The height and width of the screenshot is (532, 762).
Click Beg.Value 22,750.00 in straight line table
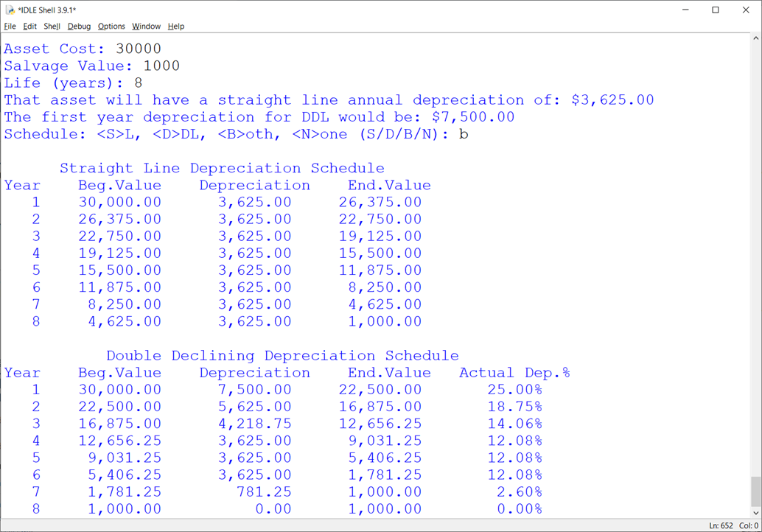119,236
